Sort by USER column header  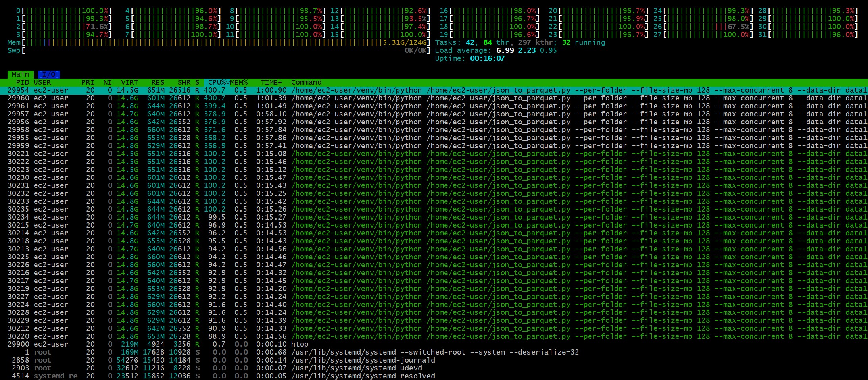(x=42, y=82)
